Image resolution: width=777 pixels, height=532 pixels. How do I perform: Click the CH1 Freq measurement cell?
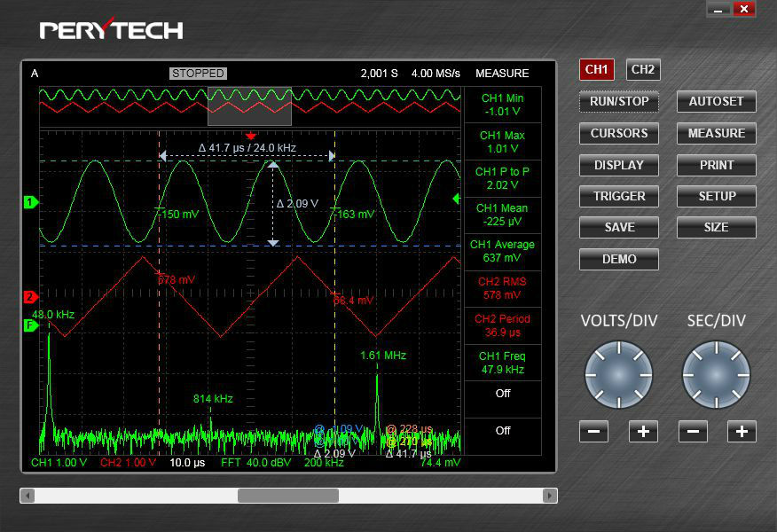(x=503, y=363)
